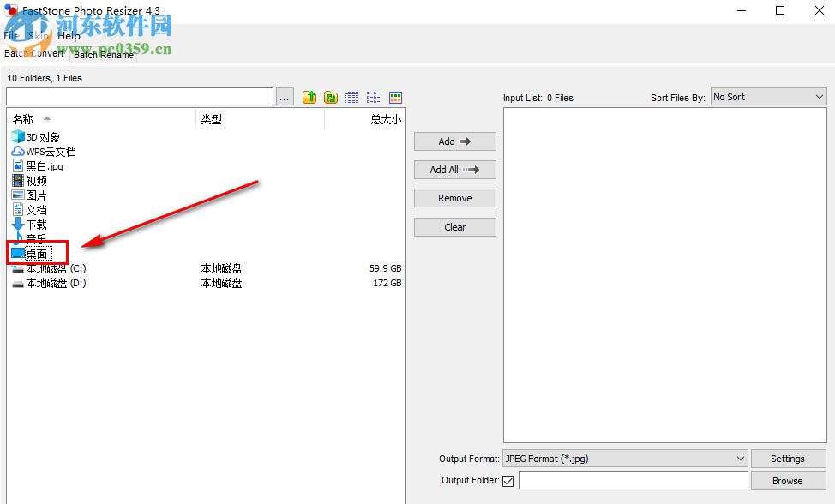Screen dimensions: 835x504
Task: Click the 3D 对象 folder icon
Action: tap(18, 137)
